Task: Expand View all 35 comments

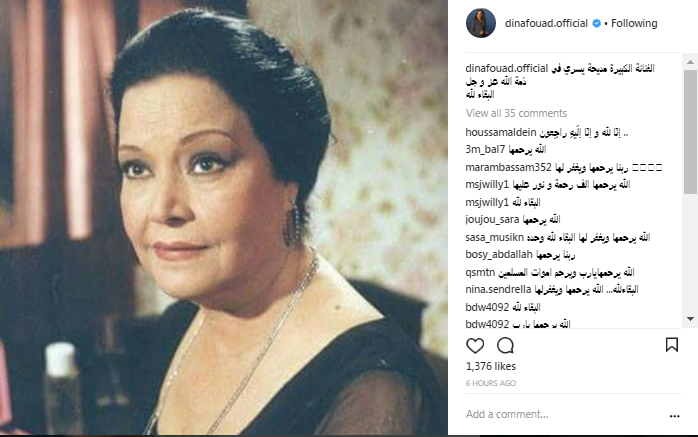Action: tap(516, 113)
